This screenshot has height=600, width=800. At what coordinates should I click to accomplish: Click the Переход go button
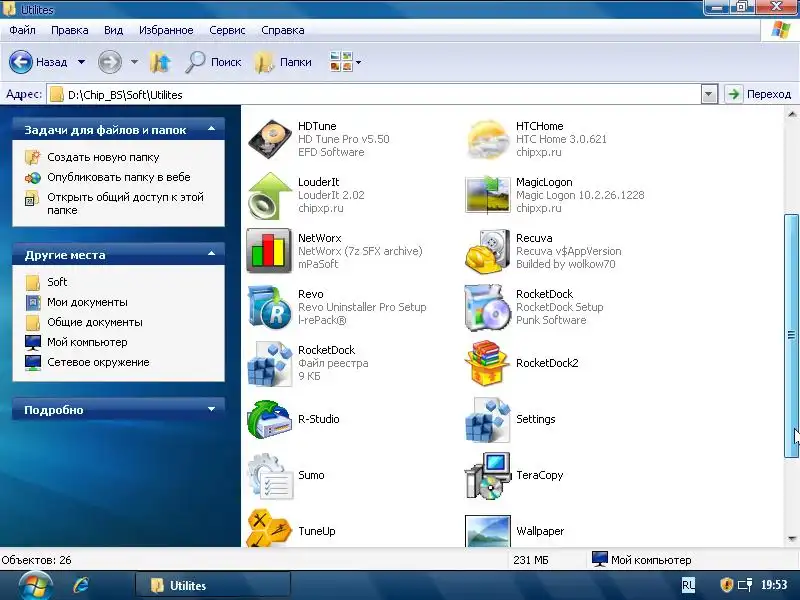point(758,94)
